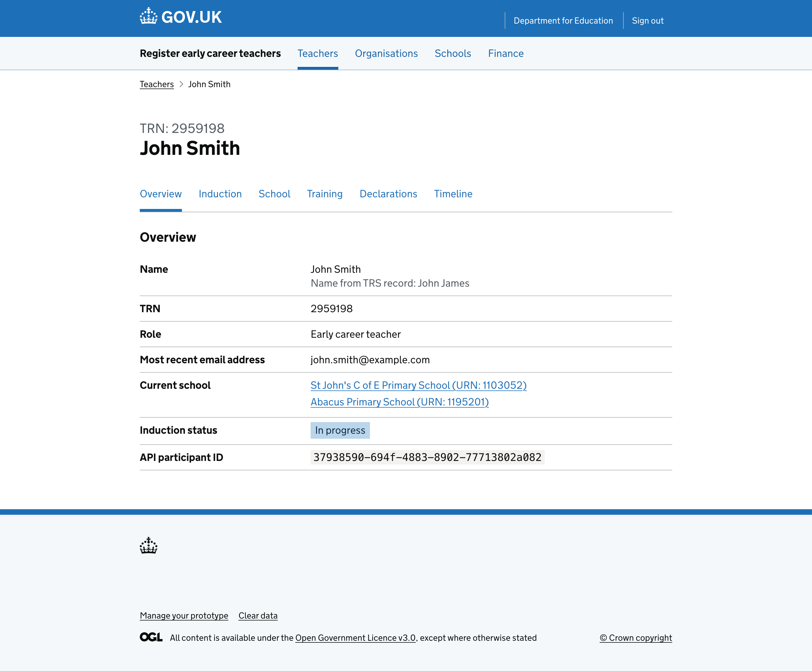Image resolution: width=812 pixels, height=671 pixels.
Task: Open St John's C of E Primary School
Action: pos(418,385)
